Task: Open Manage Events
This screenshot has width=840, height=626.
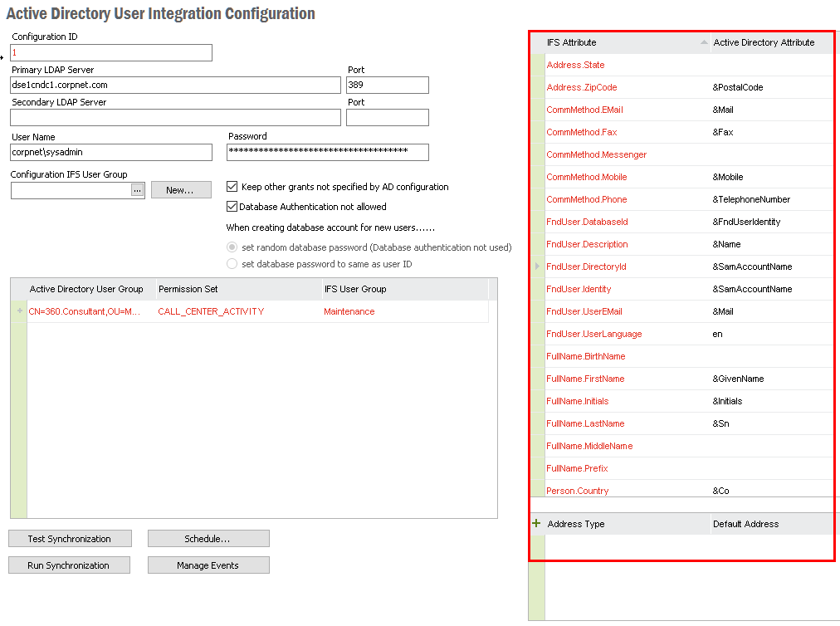Action: coord(208,565)
